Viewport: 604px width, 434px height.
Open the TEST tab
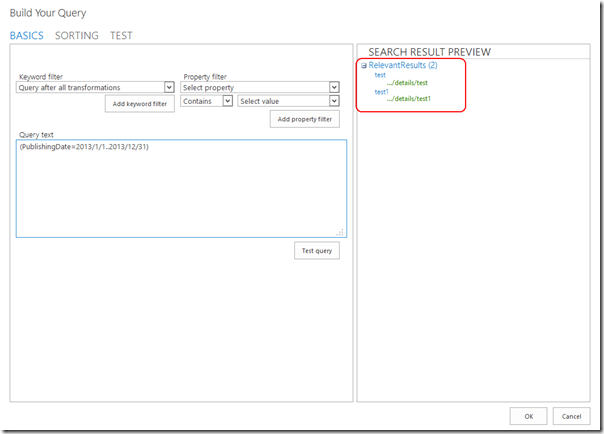point(121,35)
